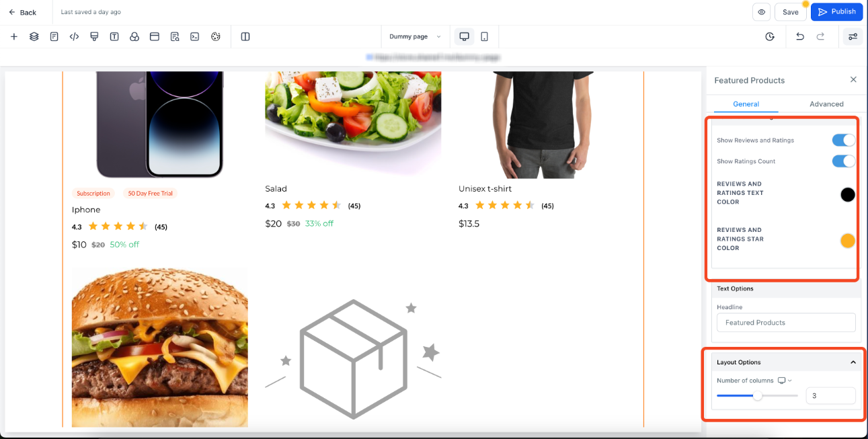
Task: Click the Publish button
Action: pyautogui.click(x=836, y=12)
